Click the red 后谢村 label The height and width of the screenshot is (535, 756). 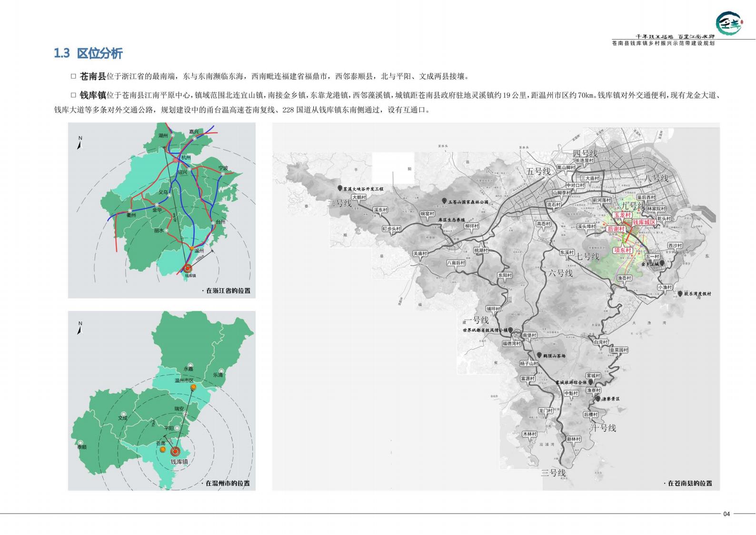[x=616, y=229]
